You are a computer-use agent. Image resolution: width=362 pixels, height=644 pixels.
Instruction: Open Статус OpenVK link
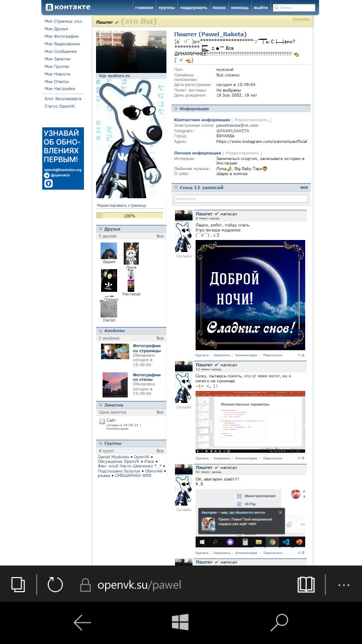(x=59, y=106)
